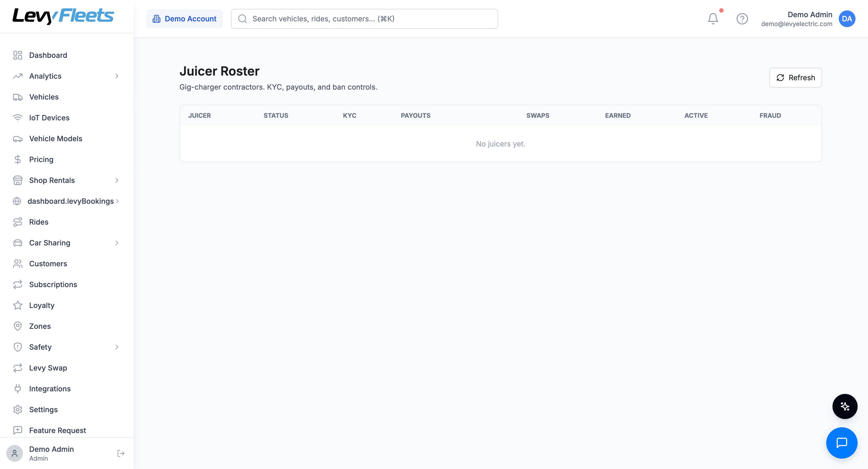The height and width of the screenshot is (469, 868).
Task: Expand the Safety submenu chevron
Action: point(117,347)
